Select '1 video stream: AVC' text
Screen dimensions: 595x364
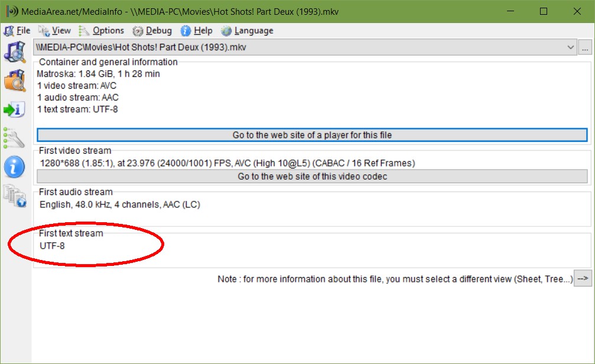point(77,86)
